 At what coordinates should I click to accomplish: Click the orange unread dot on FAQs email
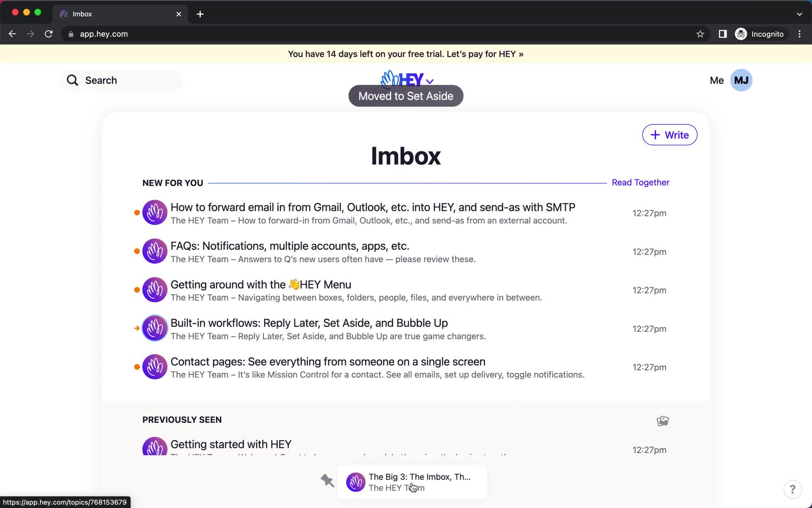(137, 251)
